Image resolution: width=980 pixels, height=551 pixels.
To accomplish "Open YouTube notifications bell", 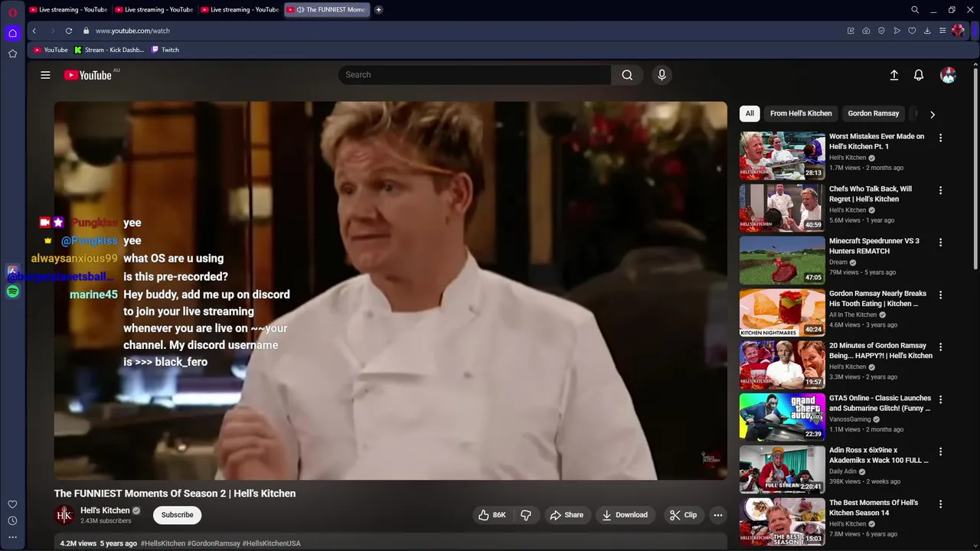I will (919, 75).
